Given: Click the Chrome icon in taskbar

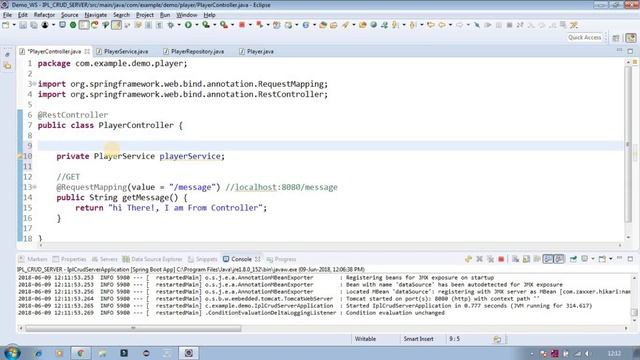Looking at the screenshot, I should [81, 353].
